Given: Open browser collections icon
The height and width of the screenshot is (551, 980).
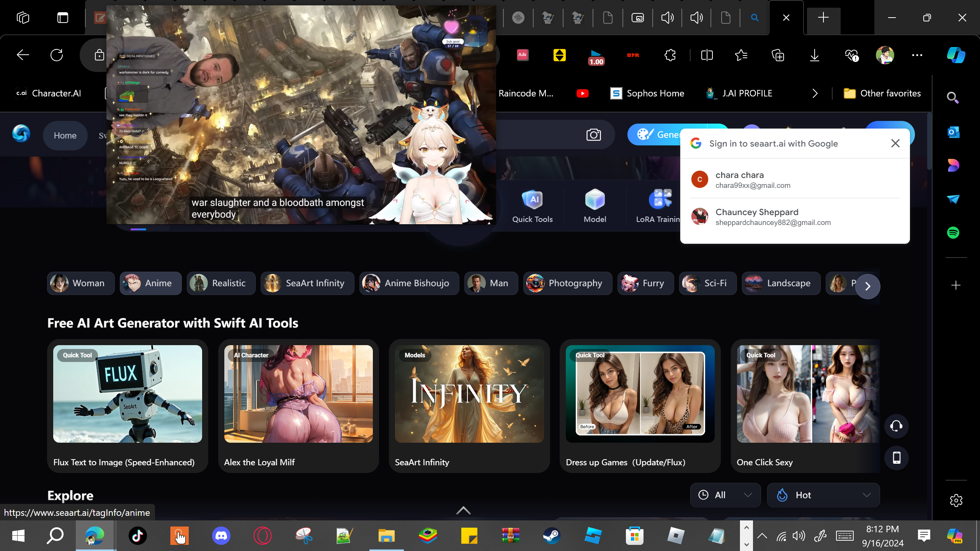Looking at the screenshot, I should click(778, 55).
